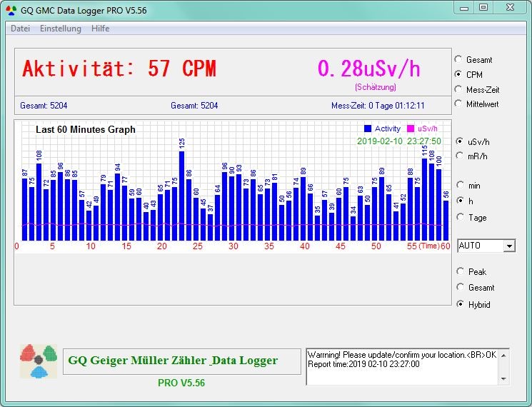The height and width of the screenshot is (407, 532).
Task: Open the Datei menu
Action: tap(21, 29)
